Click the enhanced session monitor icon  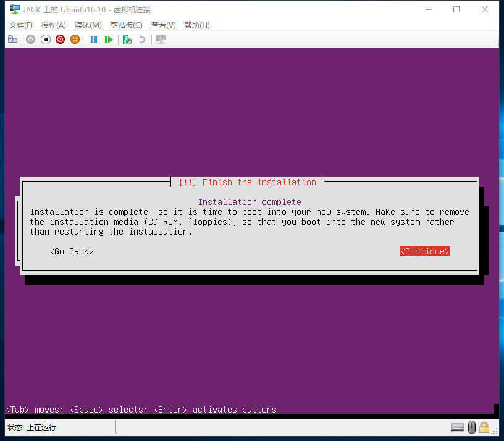click(x=161, y=40)
